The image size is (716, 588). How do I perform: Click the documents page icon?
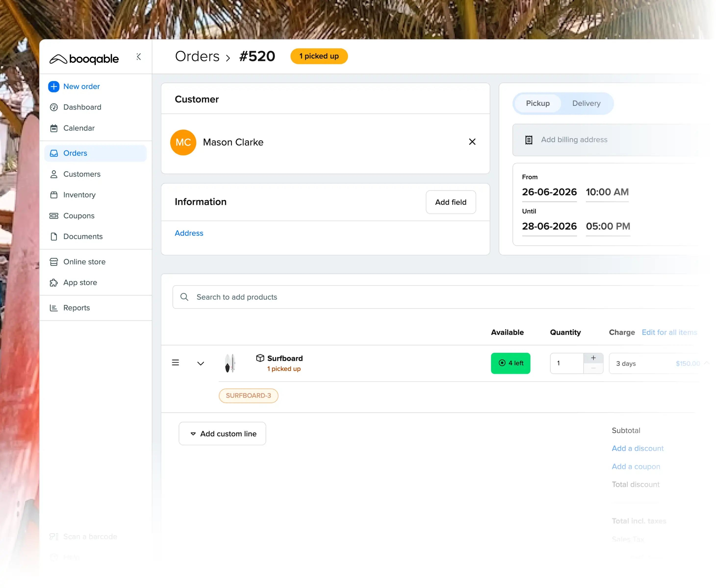(53, 236)
